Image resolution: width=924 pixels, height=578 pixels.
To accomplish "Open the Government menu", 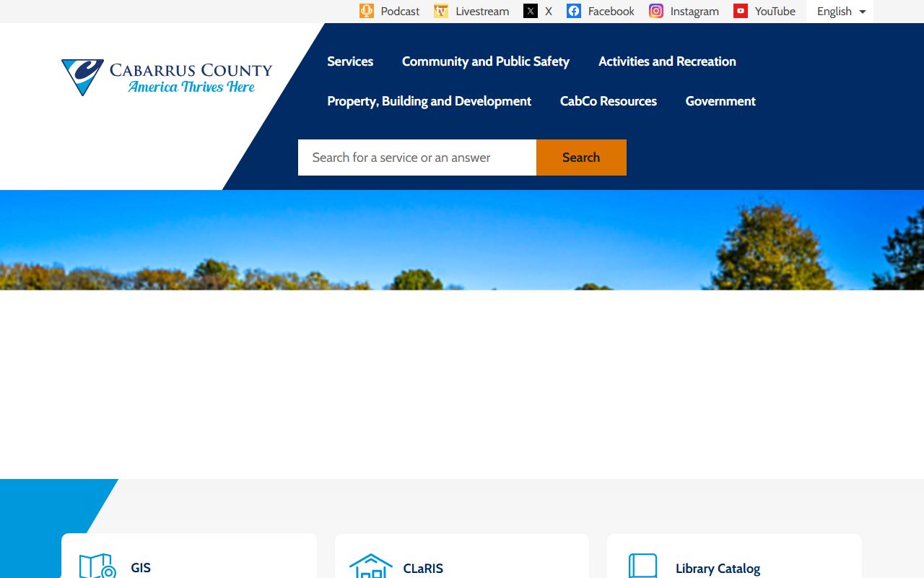I will coord(720,101).
